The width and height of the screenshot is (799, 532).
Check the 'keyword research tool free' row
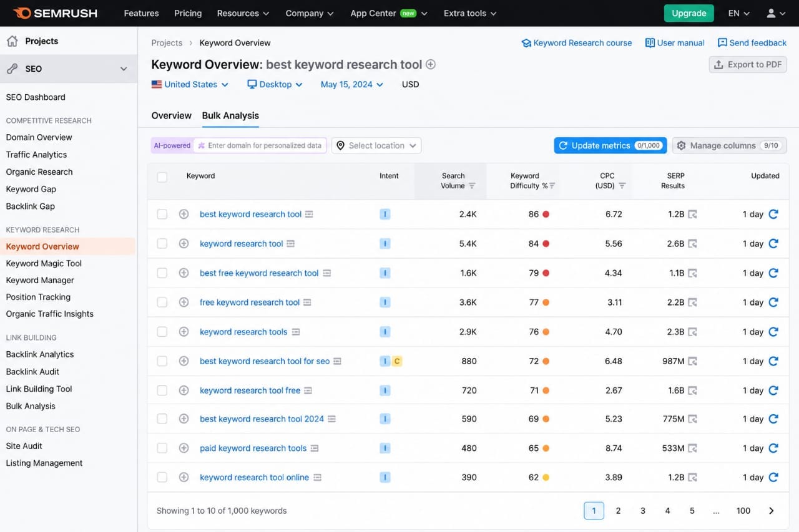(x=162, y=390)
